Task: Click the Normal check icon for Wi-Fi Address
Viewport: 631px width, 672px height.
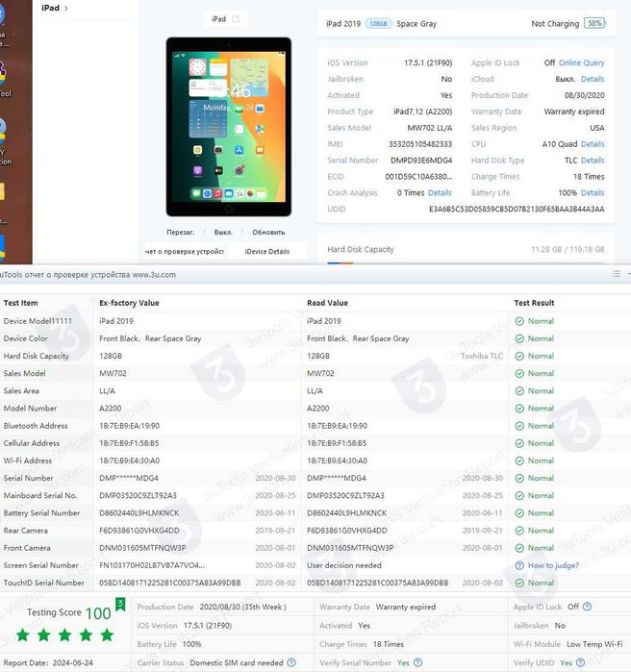Action: pos(519,460)
